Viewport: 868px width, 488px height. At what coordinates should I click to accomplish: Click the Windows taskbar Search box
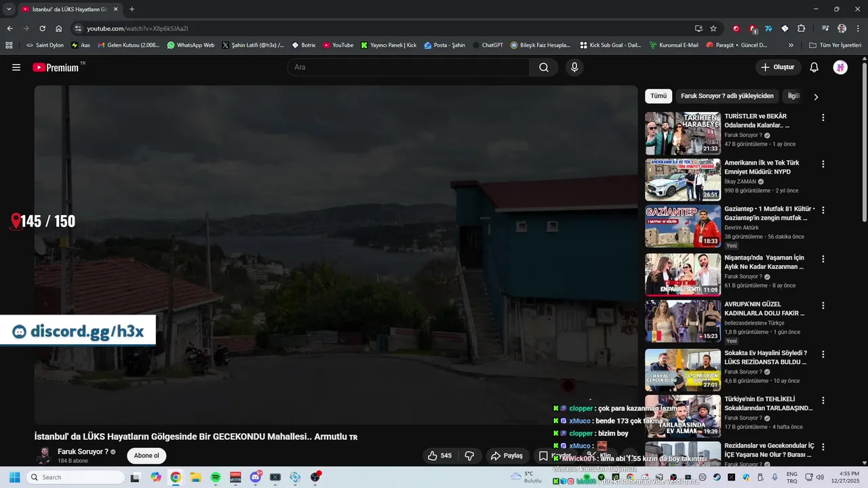pos(75,477)
